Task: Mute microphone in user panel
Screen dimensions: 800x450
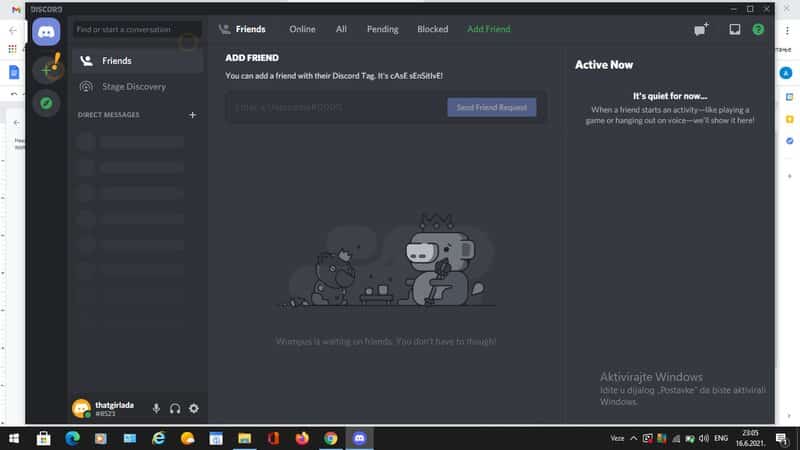Action: [156, 408]
